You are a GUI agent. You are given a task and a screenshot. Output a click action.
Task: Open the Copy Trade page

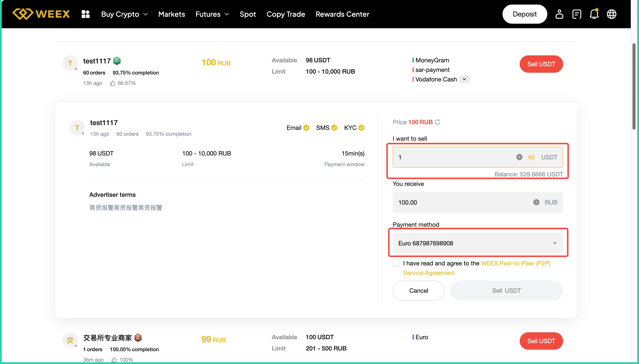pyautogui.click(x=286, y=14)
